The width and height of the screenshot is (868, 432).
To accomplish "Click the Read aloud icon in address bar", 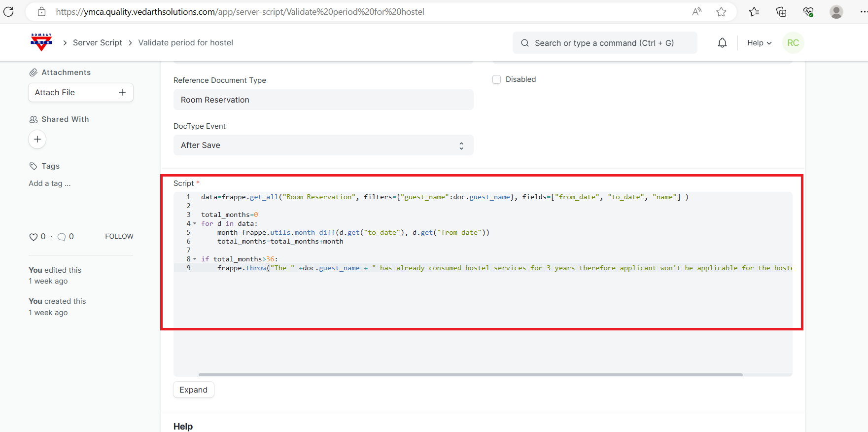I will (696, 12).
